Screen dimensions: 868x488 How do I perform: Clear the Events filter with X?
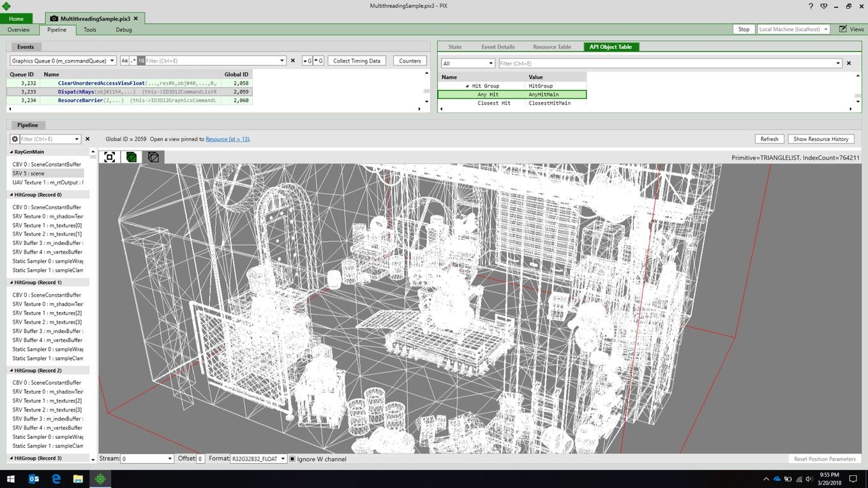293,61
